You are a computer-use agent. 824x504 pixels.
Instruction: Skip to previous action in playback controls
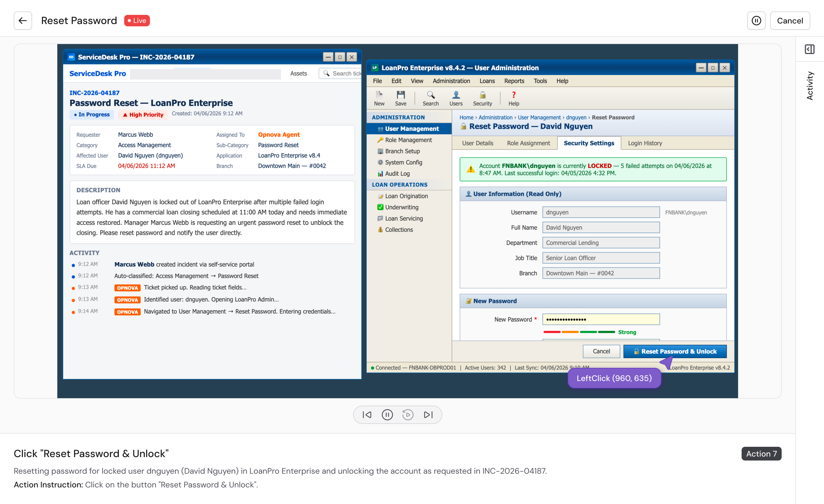(x=367, y=415)
